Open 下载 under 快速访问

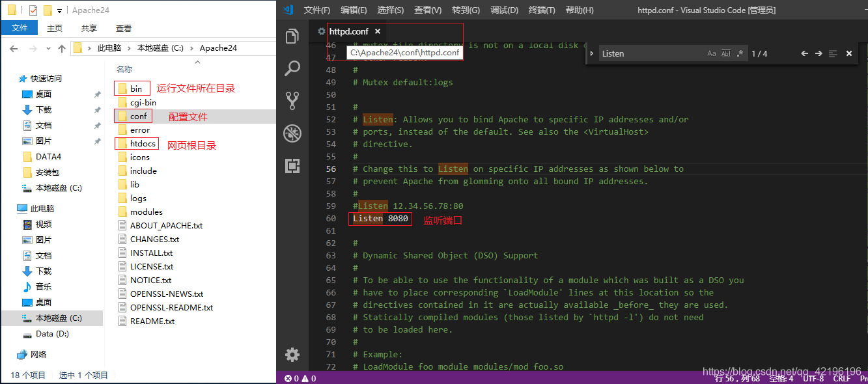pos(44,109)
